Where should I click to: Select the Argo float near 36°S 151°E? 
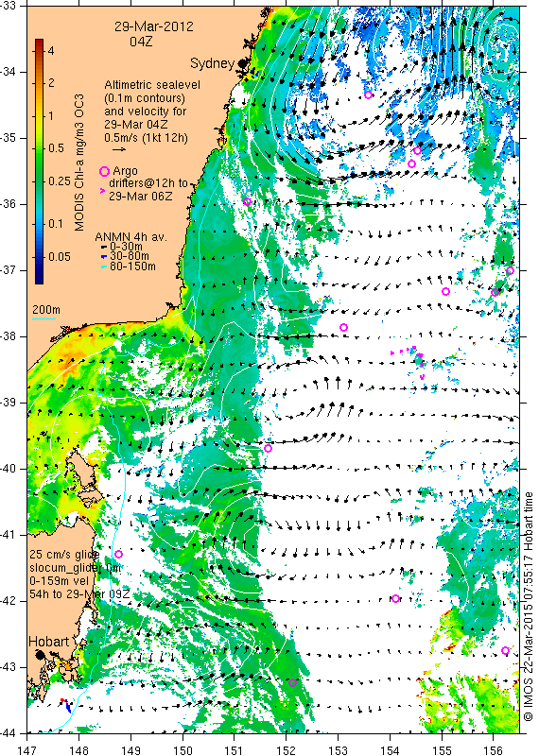click(x=247, y=201)
